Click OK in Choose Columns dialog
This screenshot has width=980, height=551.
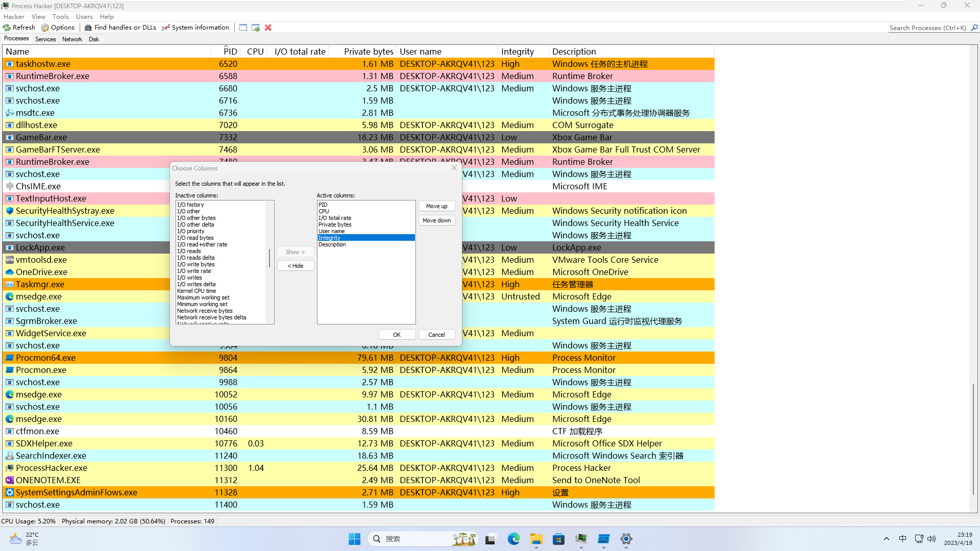(x=397, y=335)
